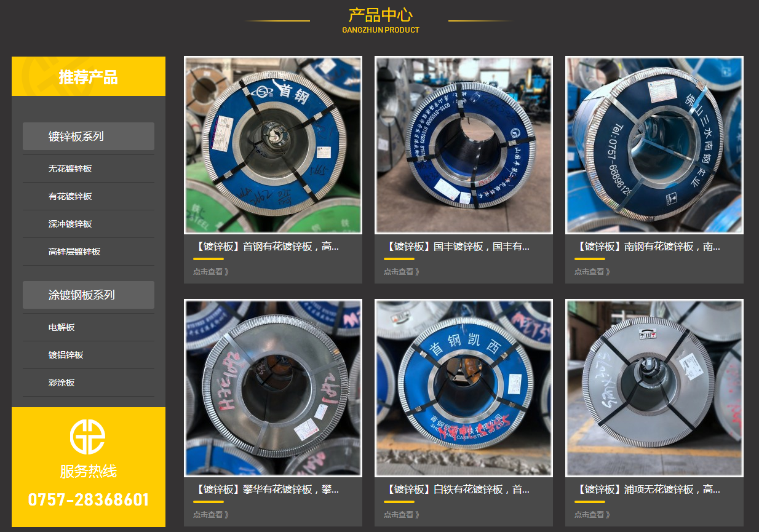Click 点击查看 under 国丰镀锌板

click(402, 271)
